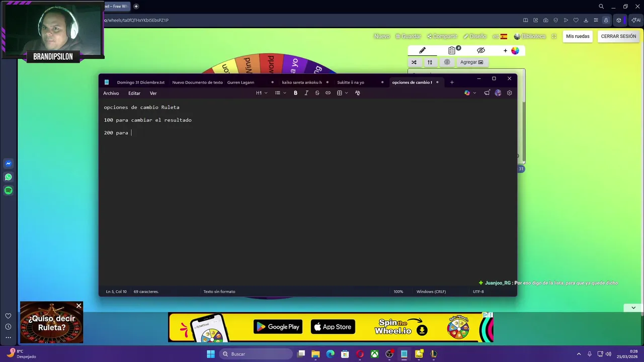Open browser downloads icon

tap(586, 20)
